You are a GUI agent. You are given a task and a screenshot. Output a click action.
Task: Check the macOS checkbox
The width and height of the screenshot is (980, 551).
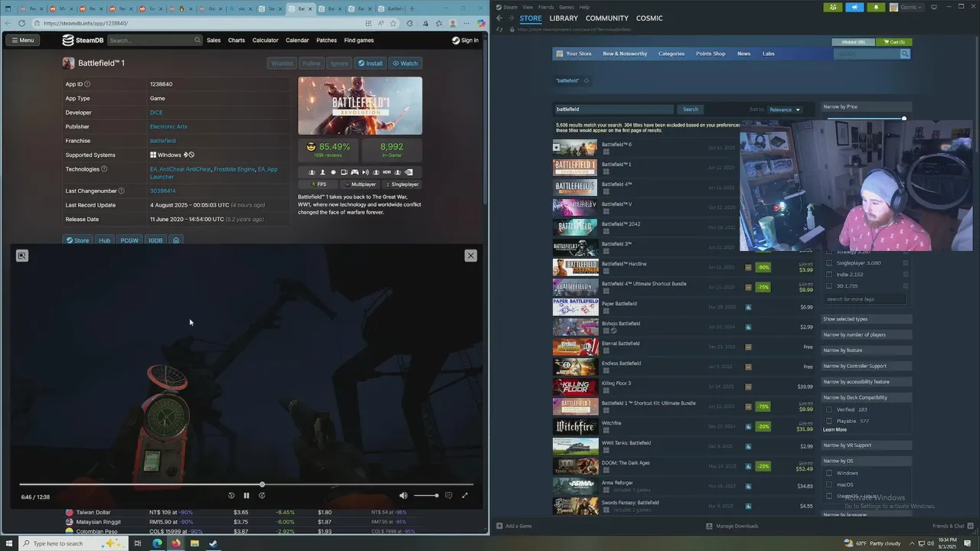click(829, 484)
